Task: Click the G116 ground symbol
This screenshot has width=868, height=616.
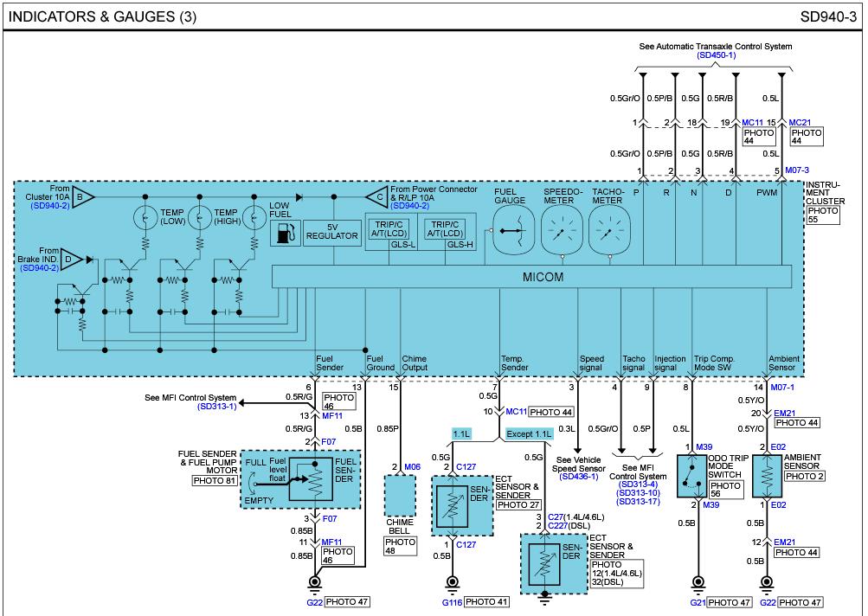Action: click(453, 583)
